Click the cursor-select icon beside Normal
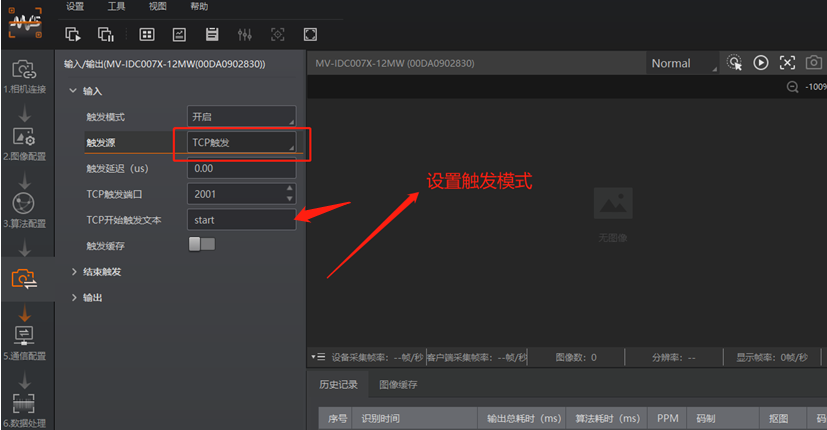The image size is (827, 430). [734, 63]
